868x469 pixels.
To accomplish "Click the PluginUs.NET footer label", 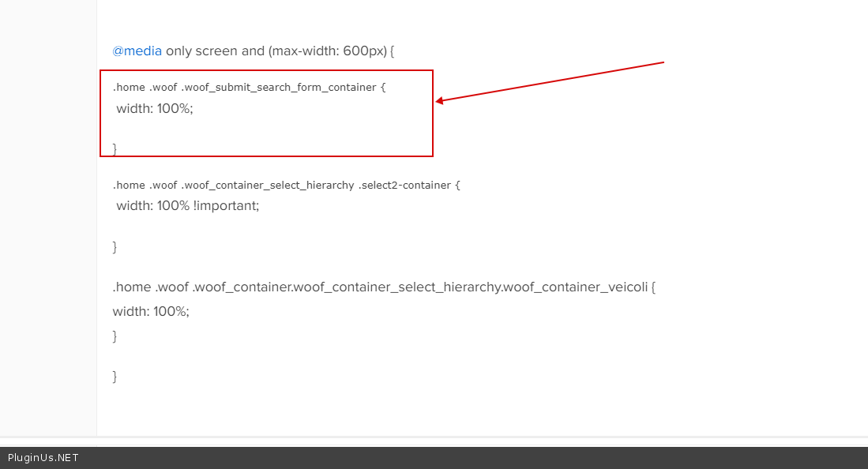I will click(x=43, y=458).
